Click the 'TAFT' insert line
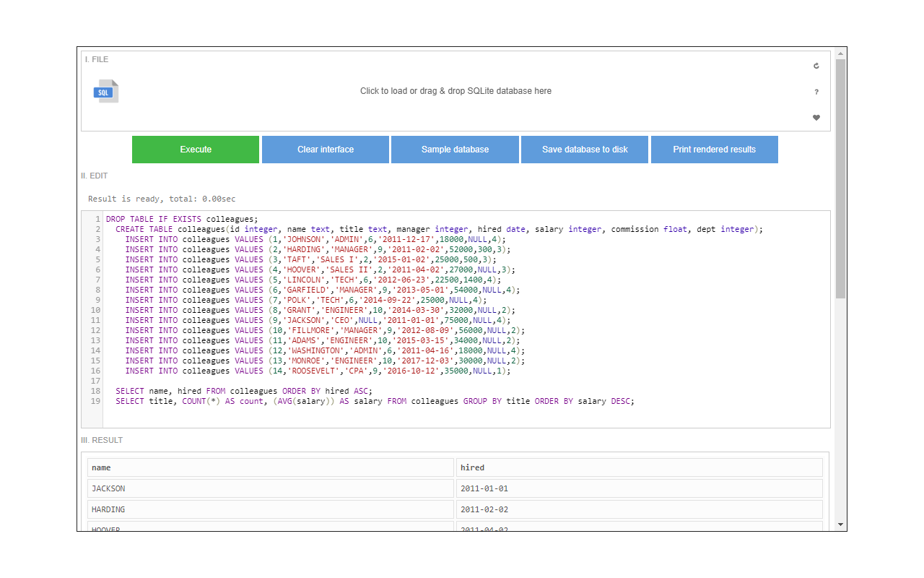The image size is (924, 578). click(x=311, y=259)
